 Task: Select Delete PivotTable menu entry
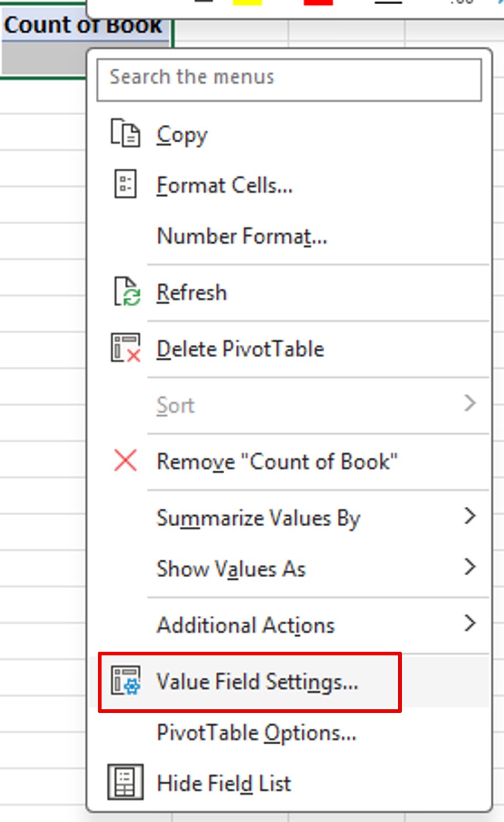pyautogui.click(x=240, y=349)
